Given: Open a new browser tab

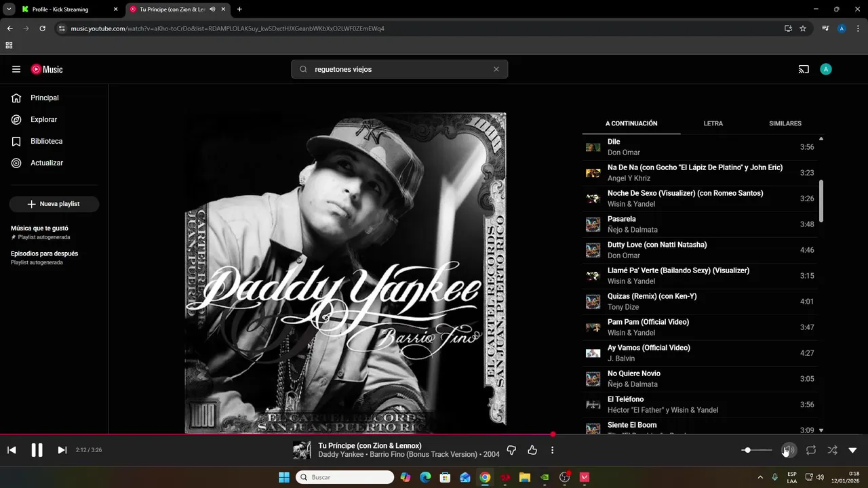Looking at the screenshot, I should tap(239, 9).
